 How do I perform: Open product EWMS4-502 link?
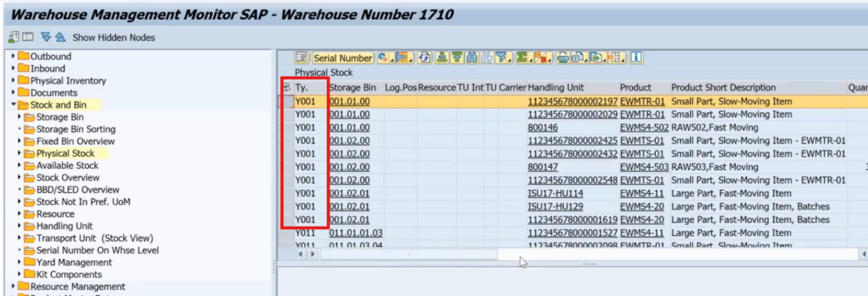pyautogui.click(x=644, y=127)
